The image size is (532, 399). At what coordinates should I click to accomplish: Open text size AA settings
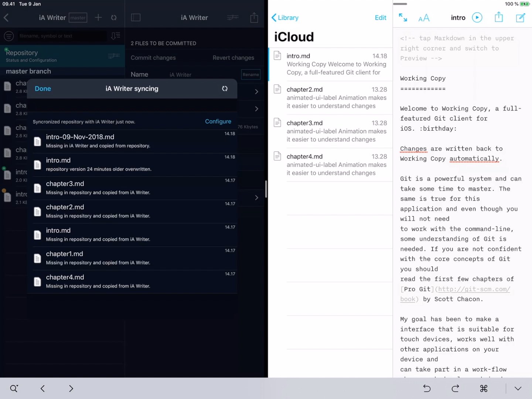(424, 18)
